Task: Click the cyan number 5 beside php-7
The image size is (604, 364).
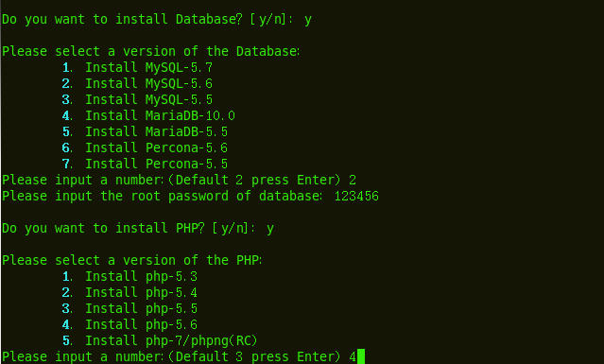Action: (x=66, y=341)
